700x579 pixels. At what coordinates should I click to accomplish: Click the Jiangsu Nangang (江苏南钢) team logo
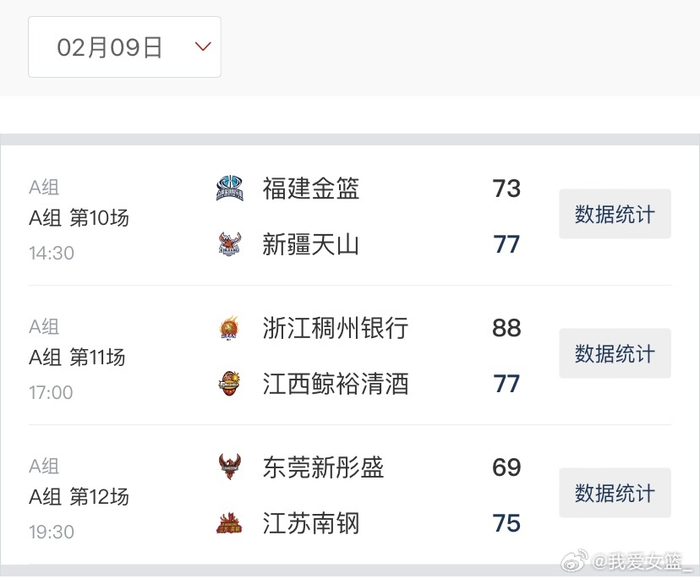[x=230, y=523]
